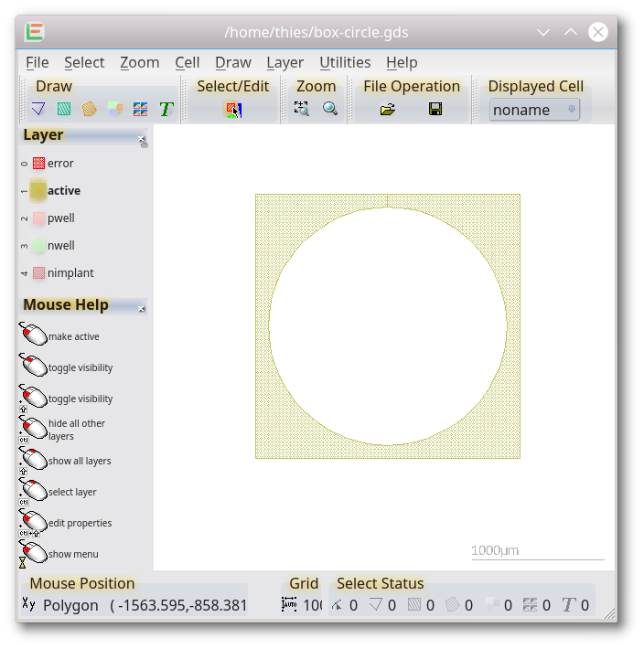644x649 pixels.
Task: Open the Layer menu
Action: pos(284,62)
